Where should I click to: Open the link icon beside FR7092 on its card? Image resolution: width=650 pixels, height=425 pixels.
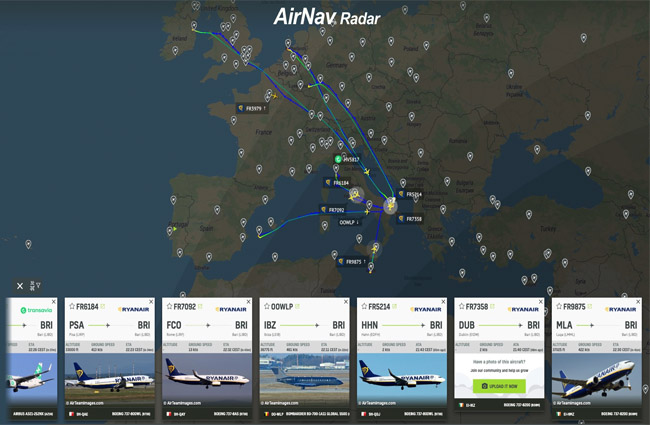[200, 306]
